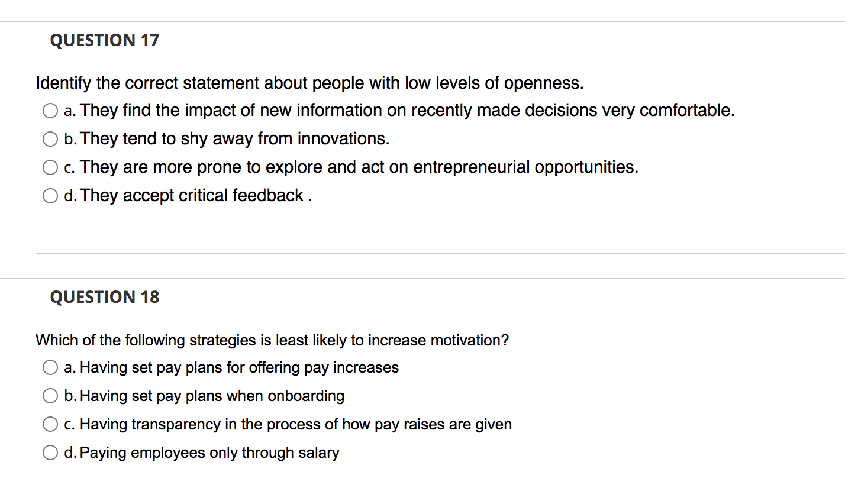Click answer text 'Paying employees only through salary'
This screenshot has height=504, width=845.
click(x=209, y=453)
